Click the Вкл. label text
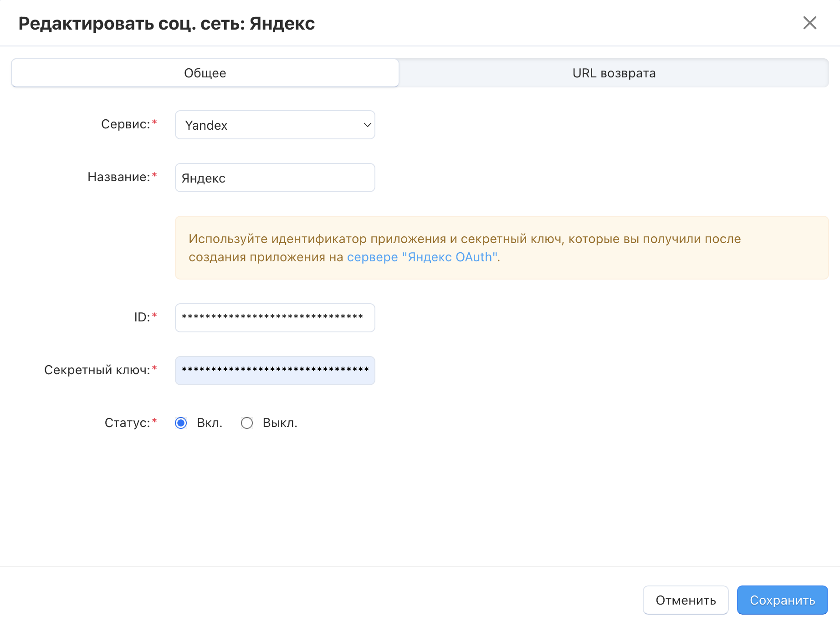The image size is (840, 631). click(210, 423)
